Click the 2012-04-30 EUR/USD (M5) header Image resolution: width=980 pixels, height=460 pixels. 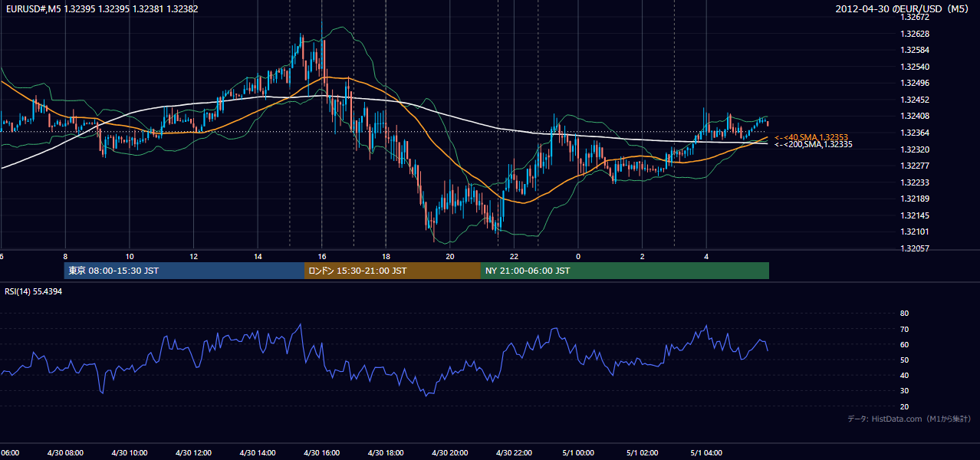(903, 9)
